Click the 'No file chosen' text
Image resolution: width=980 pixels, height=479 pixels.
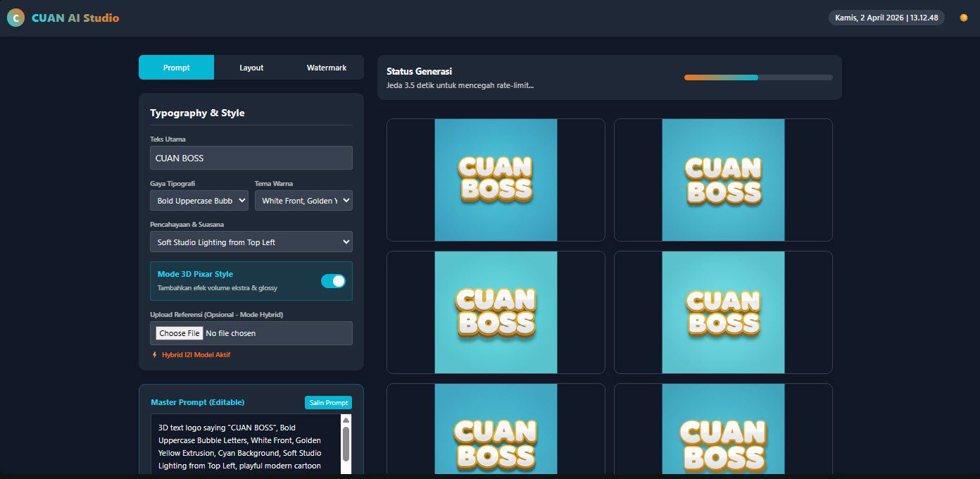tap(231, 333)
